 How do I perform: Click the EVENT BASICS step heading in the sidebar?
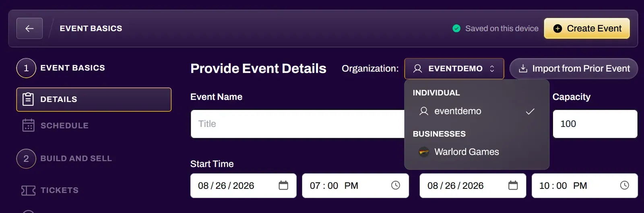click(72, 68)
